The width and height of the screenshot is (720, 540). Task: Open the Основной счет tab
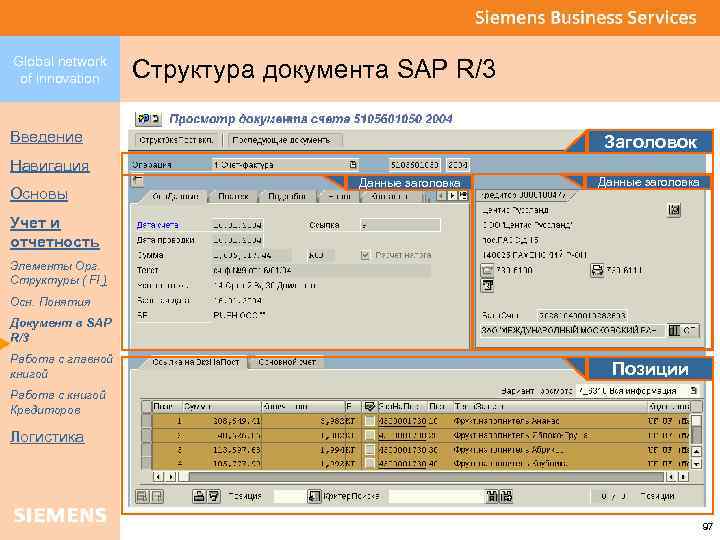point(287,362)
